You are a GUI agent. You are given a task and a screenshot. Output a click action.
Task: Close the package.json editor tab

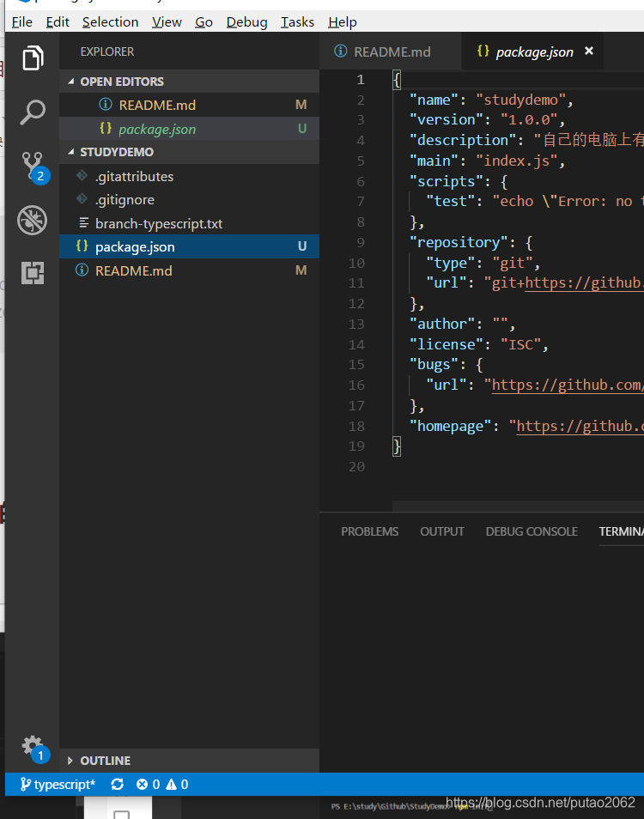pos(589,51)
